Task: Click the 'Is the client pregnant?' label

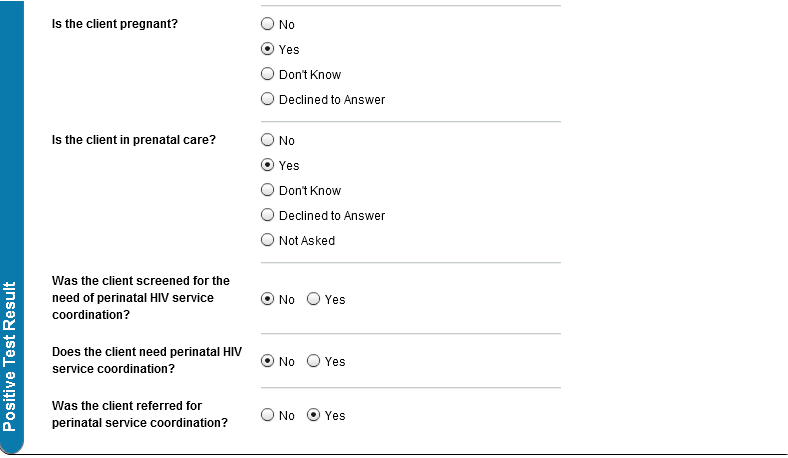Action: pyautogui.click(x=115, y=23)
